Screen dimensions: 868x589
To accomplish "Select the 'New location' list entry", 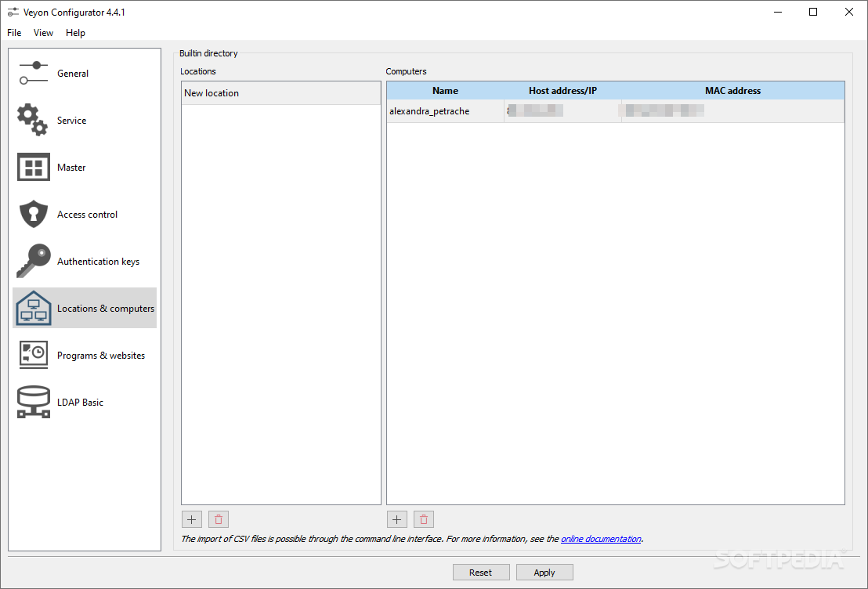I will click(281, 93).
